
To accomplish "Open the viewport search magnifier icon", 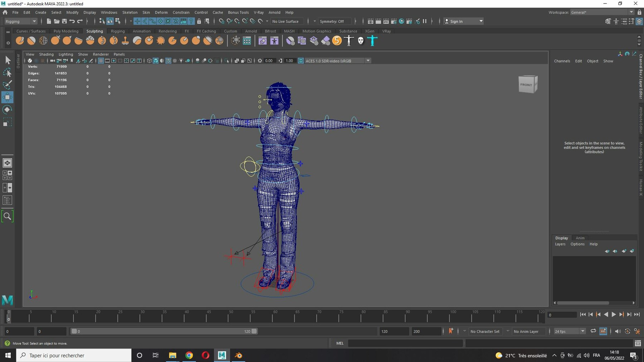I will (7, 216).
